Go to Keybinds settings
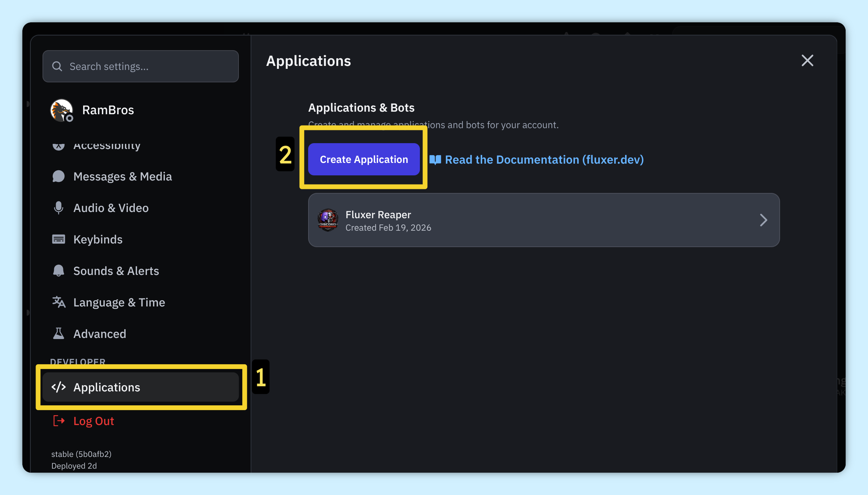This screenshot has height=495, width=868. (141, 239)
